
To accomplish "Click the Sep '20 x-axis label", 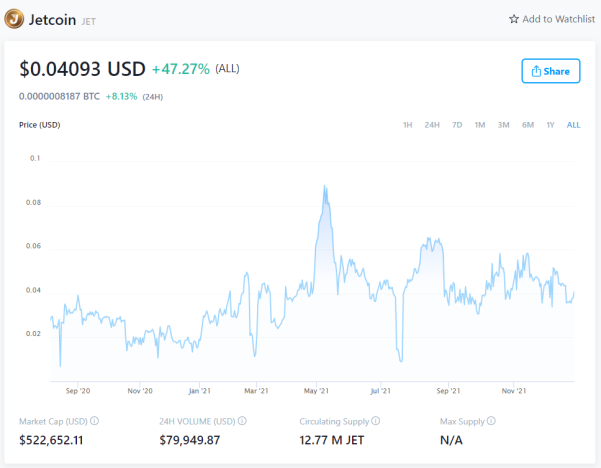I will tap(78, 391).
